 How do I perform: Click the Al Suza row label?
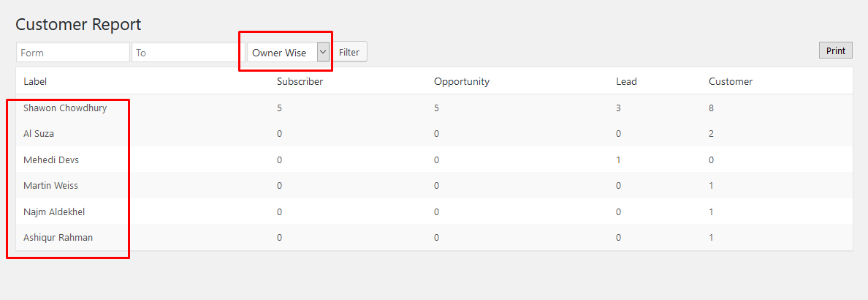click(38, 134)
